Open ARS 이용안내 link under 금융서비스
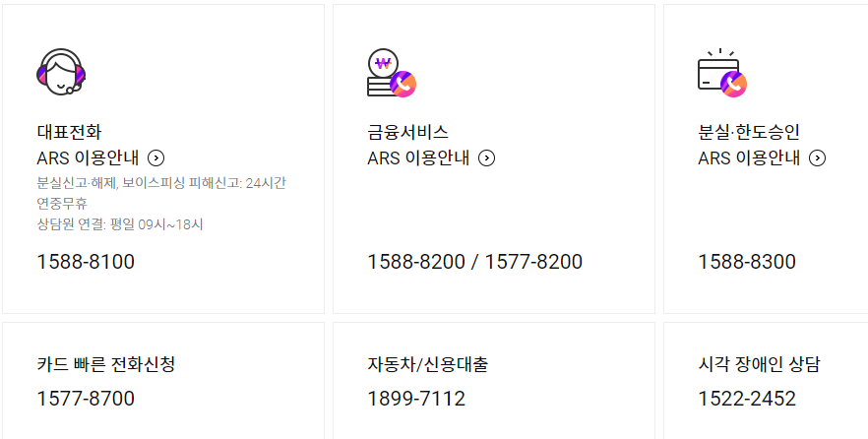The height and width of the screenshot is (439, 868). 418,158
